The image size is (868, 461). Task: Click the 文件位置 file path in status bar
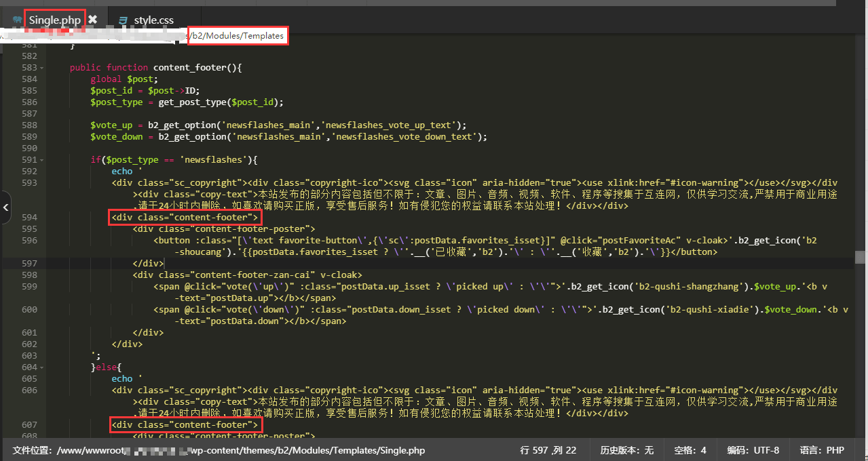(x=219, y=450)
